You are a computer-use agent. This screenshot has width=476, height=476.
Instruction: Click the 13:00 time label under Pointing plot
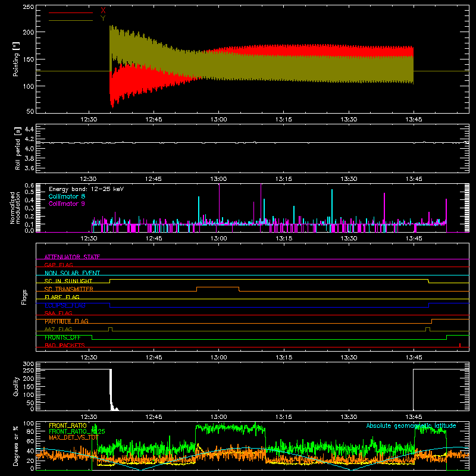pos(218,120)
